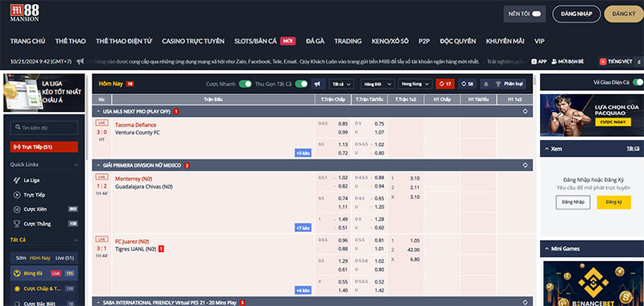Open the Hong Kong odds format dropdown

tap(415, 84)
